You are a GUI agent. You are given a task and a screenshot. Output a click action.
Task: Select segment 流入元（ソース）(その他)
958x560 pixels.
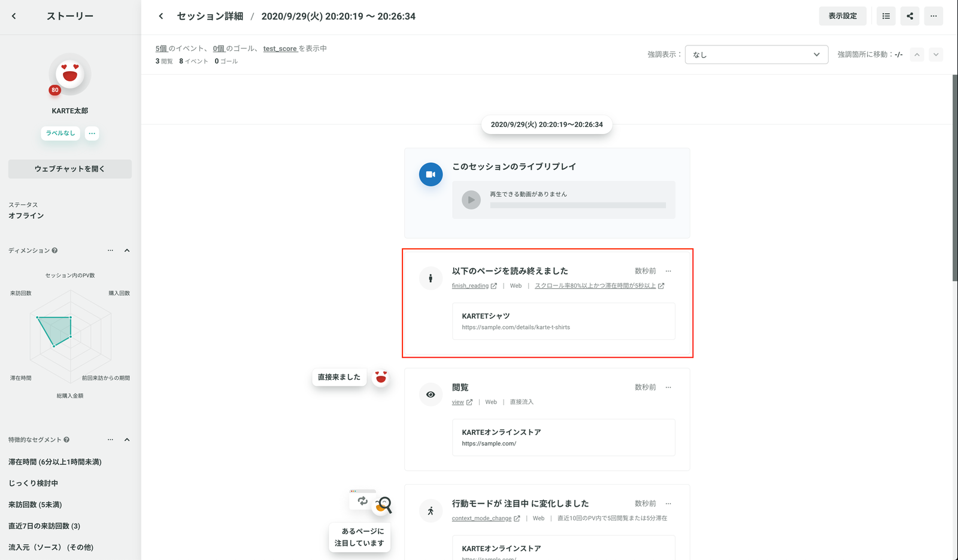click(x=51, y=547)
